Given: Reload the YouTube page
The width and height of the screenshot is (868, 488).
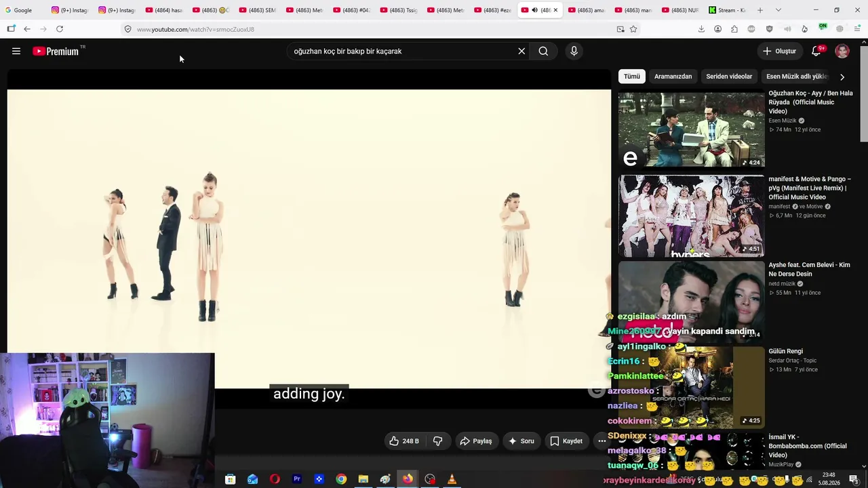Looking at the screenshot, I should (x=60, y=29).
